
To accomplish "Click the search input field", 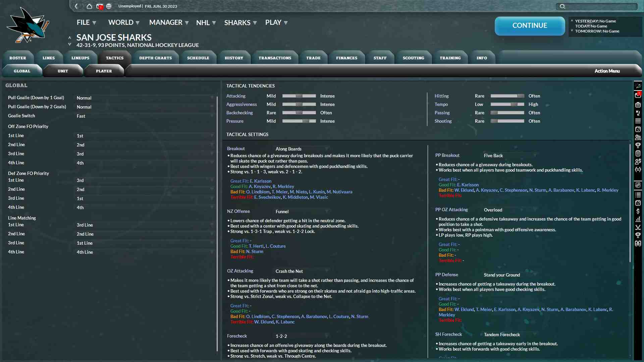I will pyautogui.click(x=597, y=6).
